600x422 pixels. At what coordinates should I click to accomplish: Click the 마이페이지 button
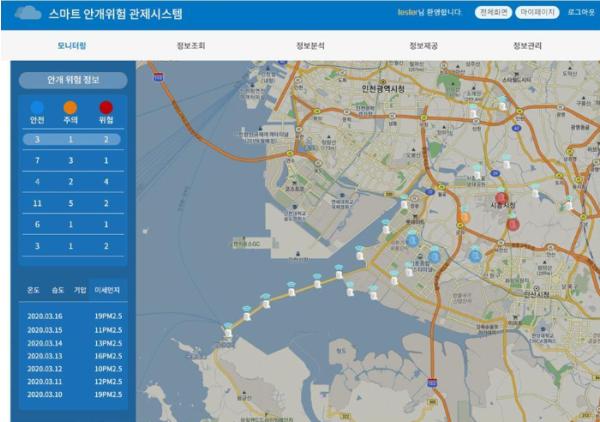pyautogui.click(x=538, y=13)
